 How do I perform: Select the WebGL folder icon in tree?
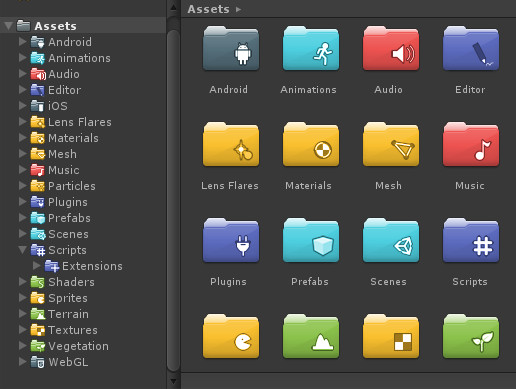point(37,362)
